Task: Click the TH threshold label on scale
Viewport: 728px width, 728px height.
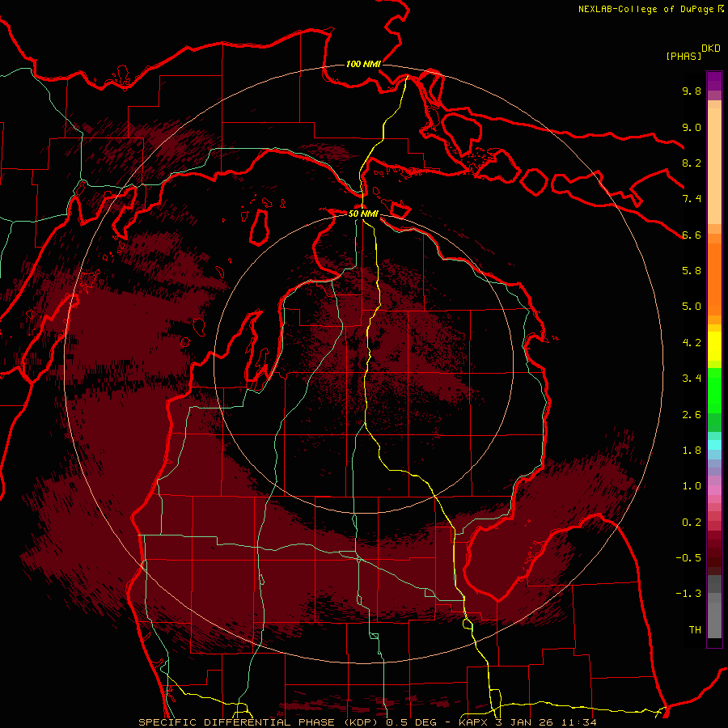Action: coord(695,630)
